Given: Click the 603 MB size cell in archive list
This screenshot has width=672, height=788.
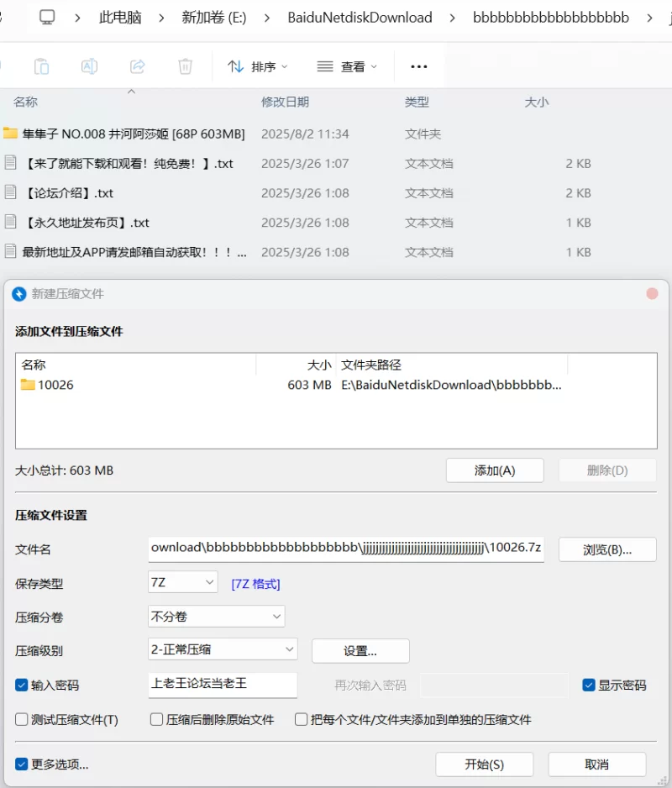Looking at the screenshot, I should (309, 385).
